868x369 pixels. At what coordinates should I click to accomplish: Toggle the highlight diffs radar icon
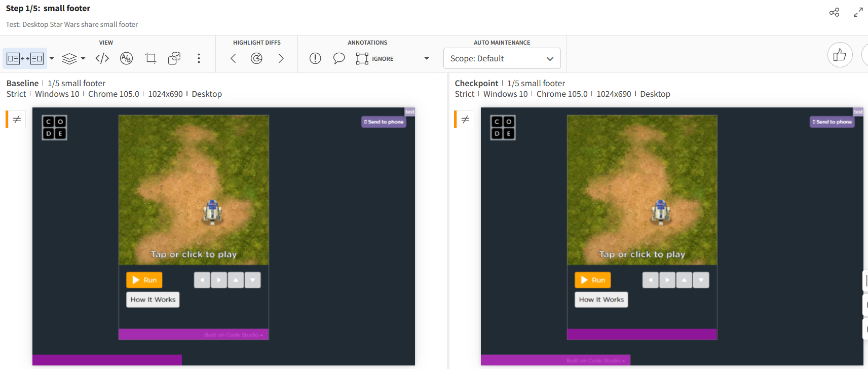257,58
